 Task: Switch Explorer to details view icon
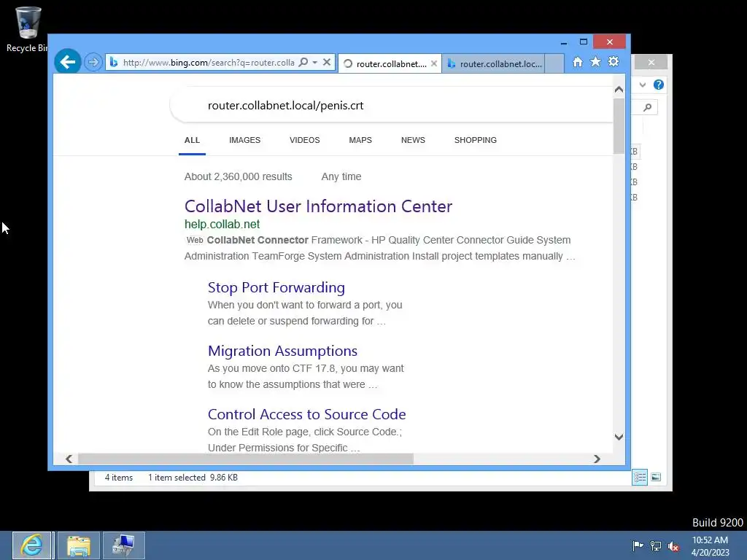640,477
